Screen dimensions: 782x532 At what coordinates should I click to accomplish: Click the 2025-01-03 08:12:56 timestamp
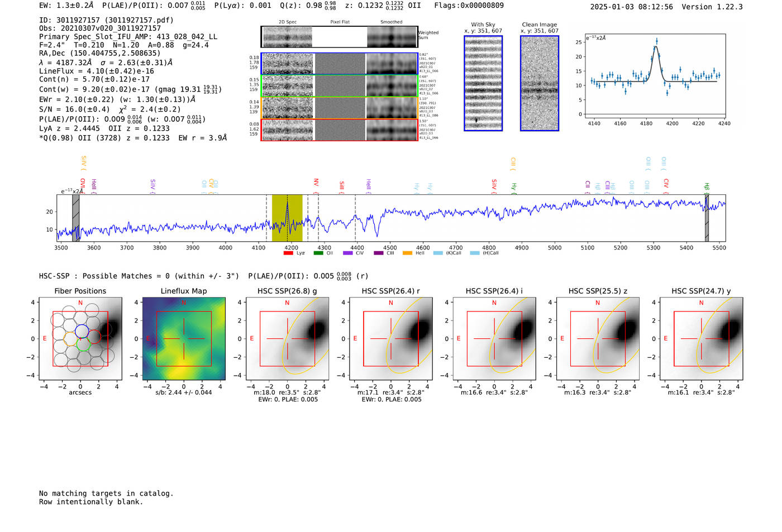tap(631, 7)
